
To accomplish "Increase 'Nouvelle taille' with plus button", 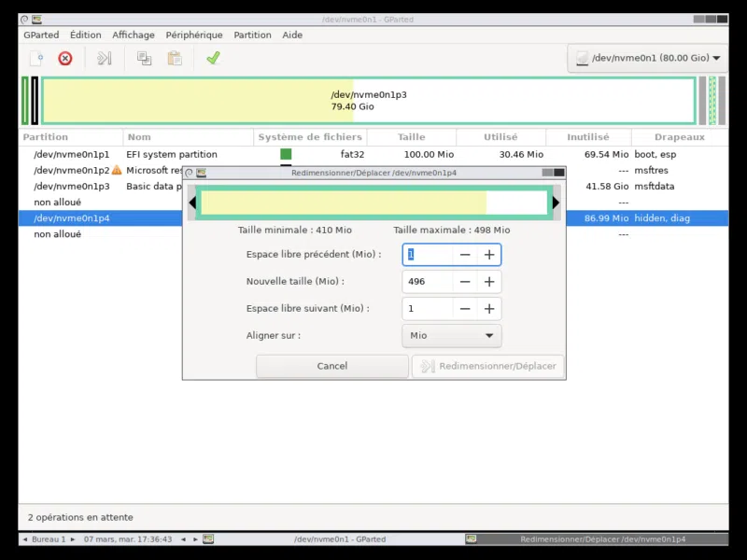I will click(x=488, y=282).
